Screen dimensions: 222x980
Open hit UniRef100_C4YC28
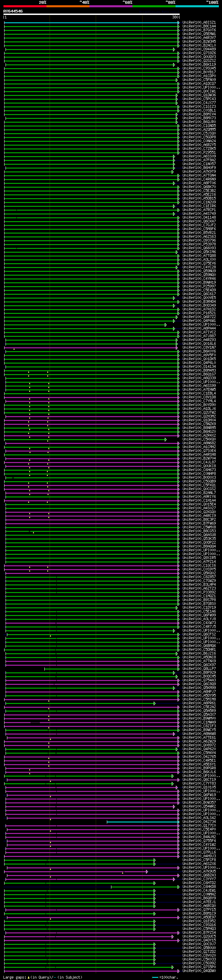[x=199, y=267]
